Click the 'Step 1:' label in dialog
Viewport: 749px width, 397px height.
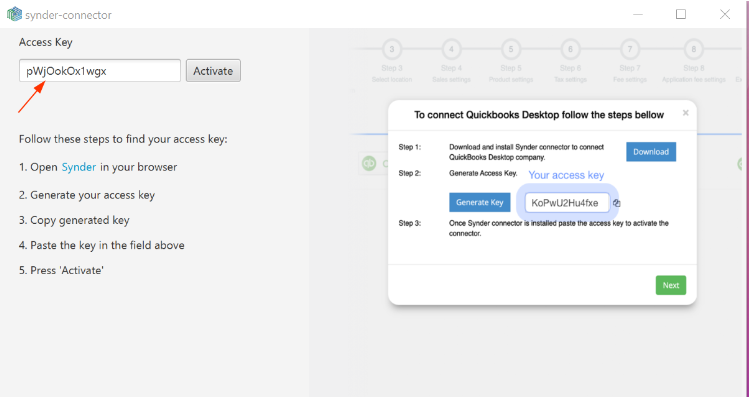pos(410,147)
